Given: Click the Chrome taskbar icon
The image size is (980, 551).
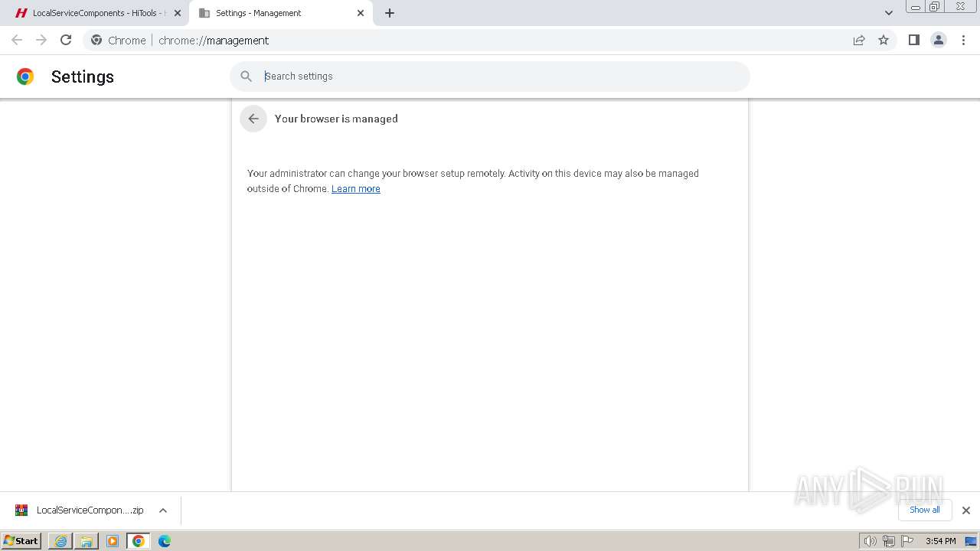Looking at the screenshot, I should 139,541.
